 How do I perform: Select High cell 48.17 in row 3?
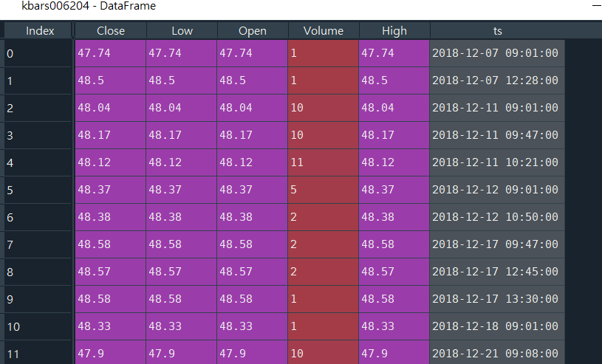click(x=394, y=135)
